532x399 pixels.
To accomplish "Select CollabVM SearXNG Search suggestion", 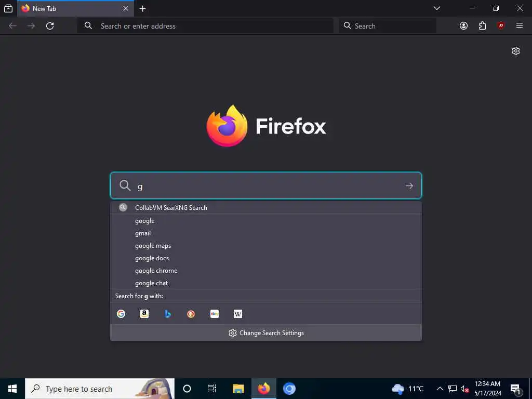I will pos(266,208).
